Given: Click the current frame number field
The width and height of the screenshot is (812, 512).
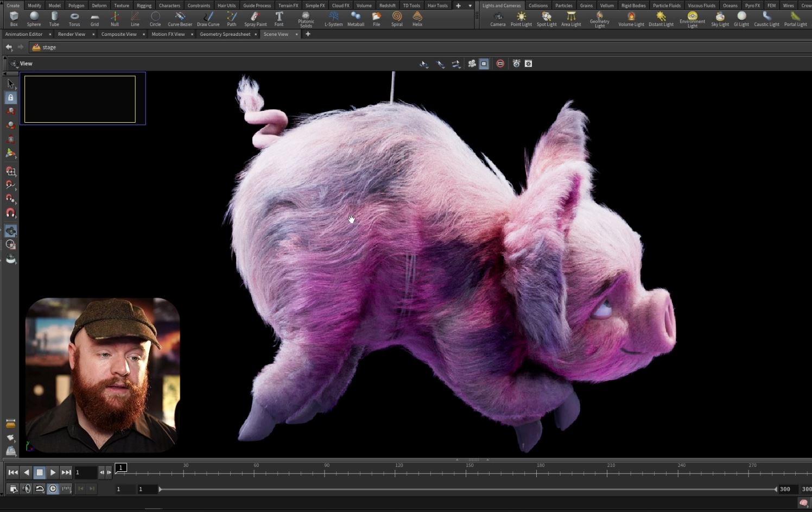Looking at the screenshot, I should point(86,472).
